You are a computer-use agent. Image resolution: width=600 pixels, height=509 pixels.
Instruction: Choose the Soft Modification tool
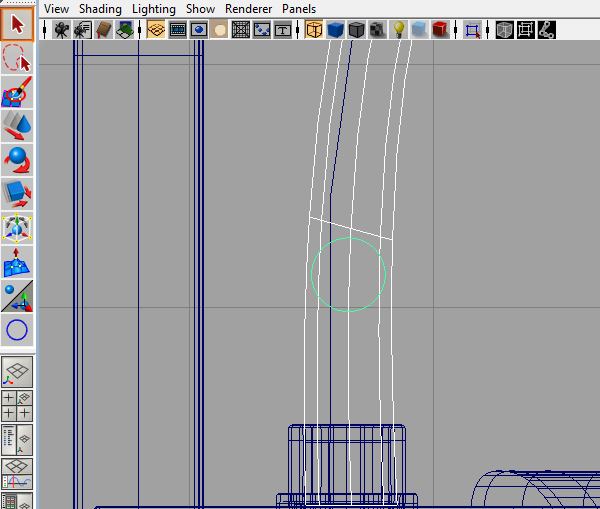pyautogui.click(x=17, y=262)
